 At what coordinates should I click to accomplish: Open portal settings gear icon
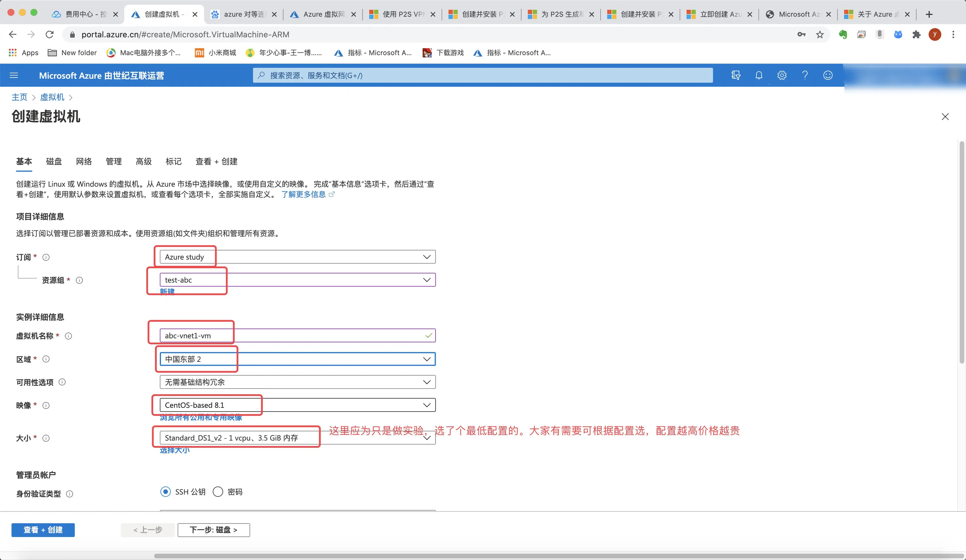(x=782, y=75)
